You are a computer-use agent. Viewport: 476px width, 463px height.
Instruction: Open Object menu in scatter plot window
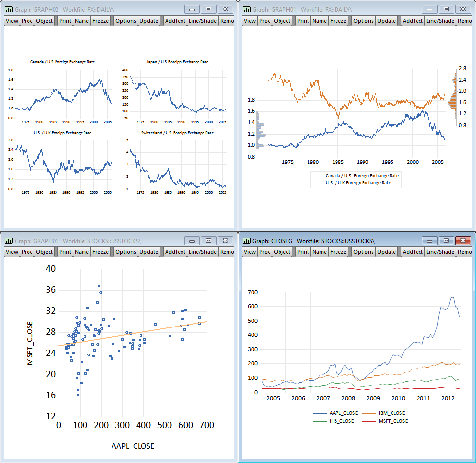click(44, 252)
